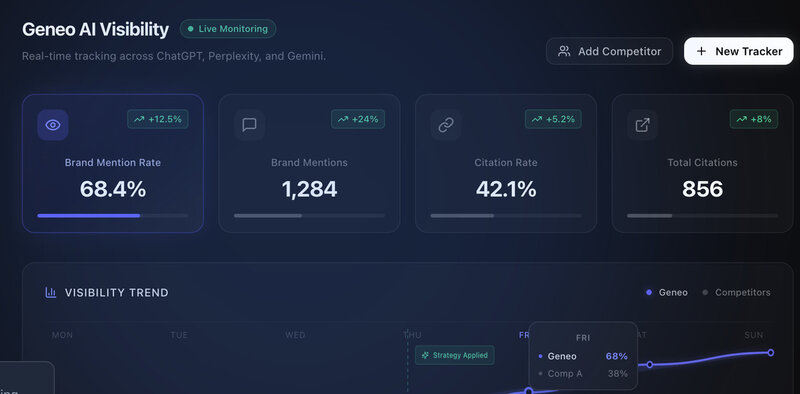Click the SUN data point on trend line
The width and height of the screenshot is (800, 394).
(x=770, y=353)
